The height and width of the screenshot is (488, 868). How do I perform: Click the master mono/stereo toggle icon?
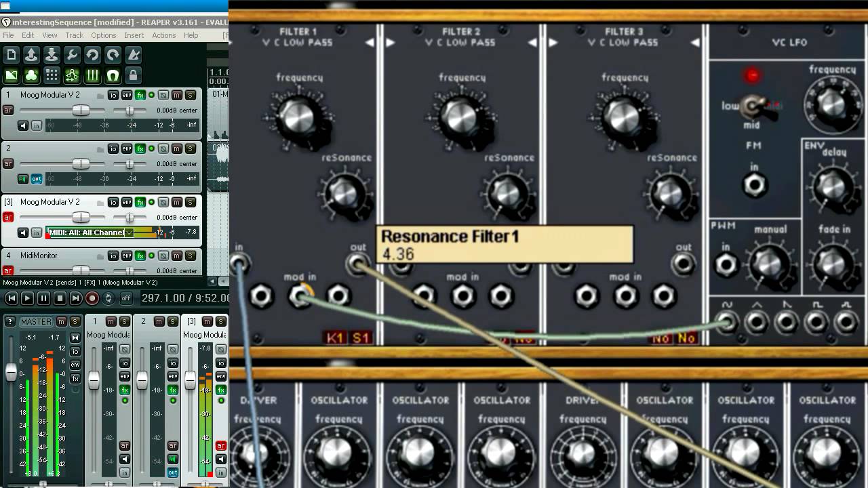tap(75, 338)
